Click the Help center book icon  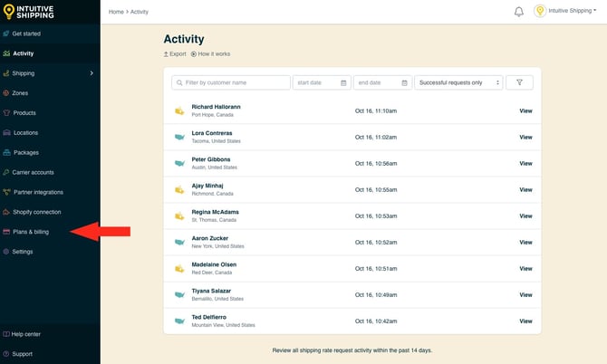pyautogui.click(x=5, y=334)
